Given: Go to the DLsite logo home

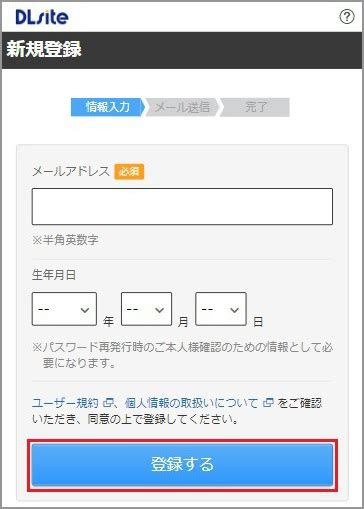Looking at the screenshot, I should pos(42,17).
